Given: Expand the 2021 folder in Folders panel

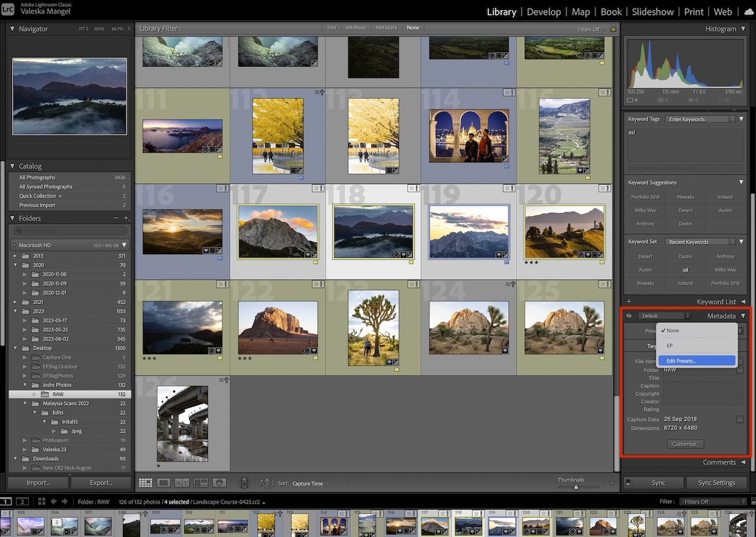Looking at the screenshot, I should [x=15, y=302].
